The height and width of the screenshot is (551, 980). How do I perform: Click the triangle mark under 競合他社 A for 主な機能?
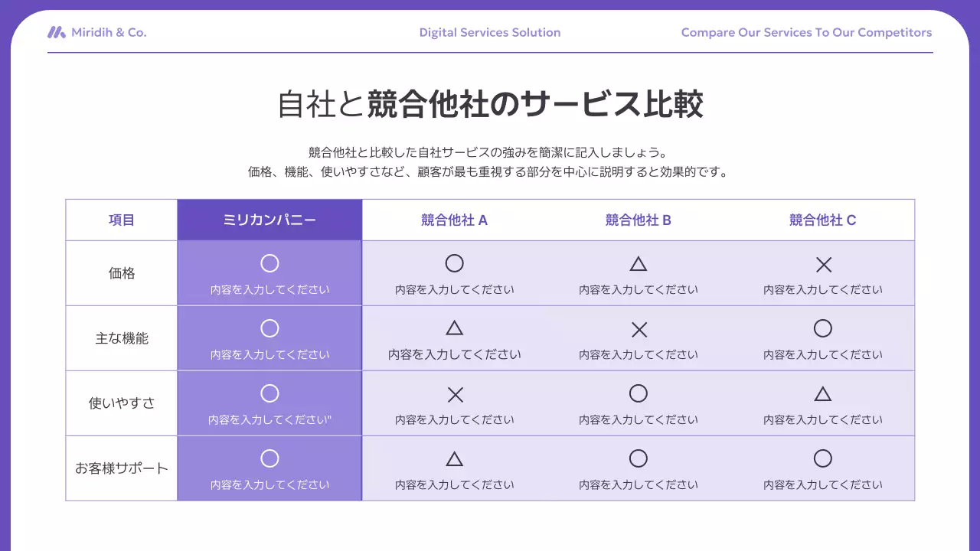(x=454, y=328)
